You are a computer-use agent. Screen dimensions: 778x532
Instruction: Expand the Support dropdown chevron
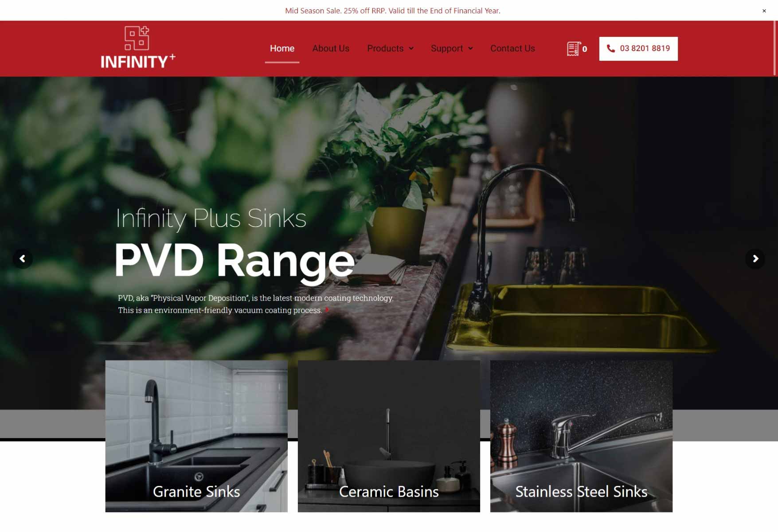(470, 48)
